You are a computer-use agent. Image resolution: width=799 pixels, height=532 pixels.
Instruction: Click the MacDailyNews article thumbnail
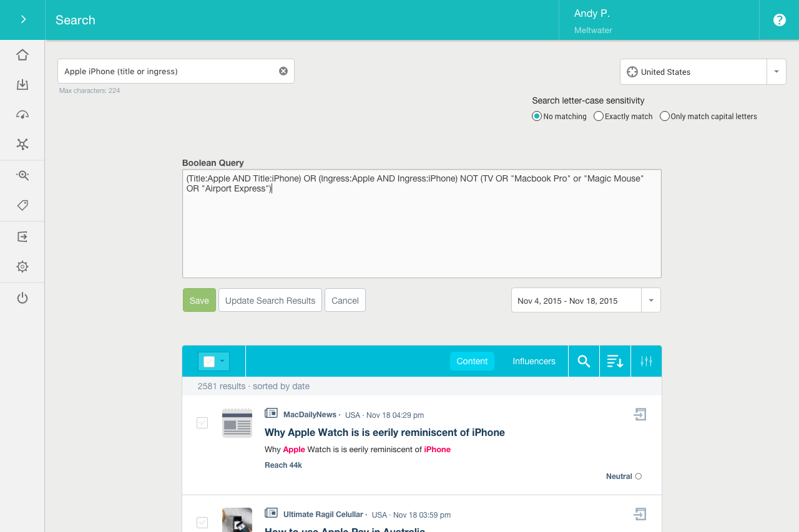tap(237, 423)
